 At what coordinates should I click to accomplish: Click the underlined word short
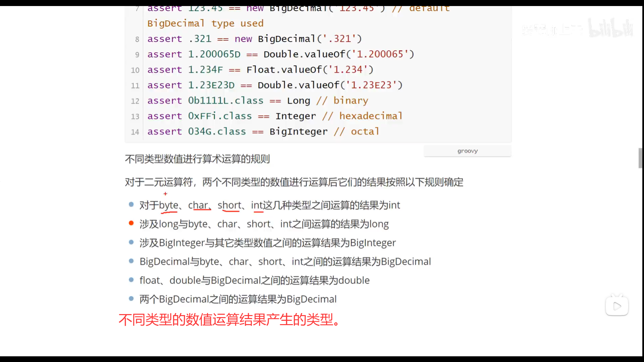click(x=229, y=205)
